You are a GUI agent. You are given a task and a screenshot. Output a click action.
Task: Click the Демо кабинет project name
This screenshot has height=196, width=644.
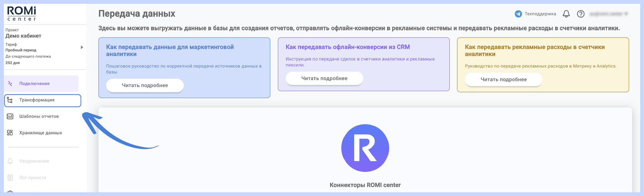[23, 36]
